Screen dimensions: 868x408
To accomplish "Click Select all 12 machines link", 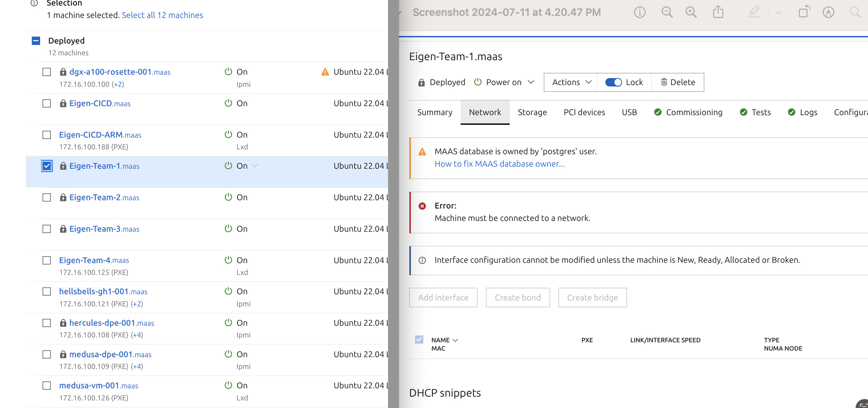I will coord(162,15).
